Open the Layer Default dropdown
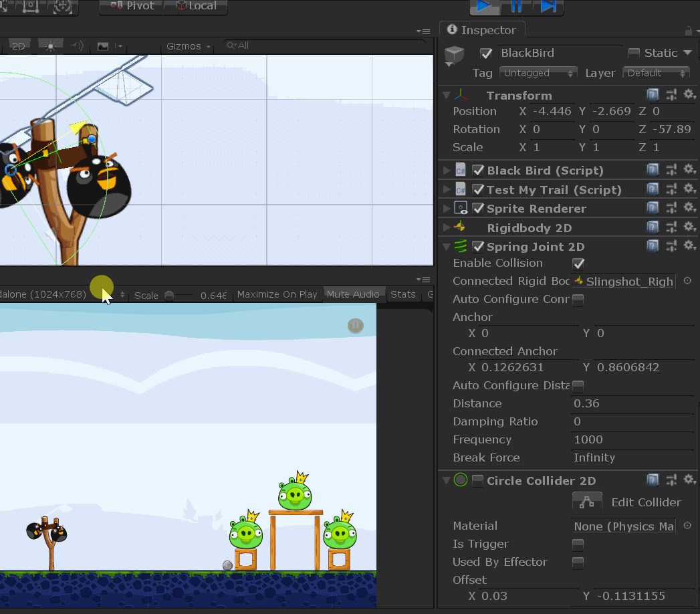Viewport: 700px width, 614px height. pyautogui.click(x=657, y=73)
